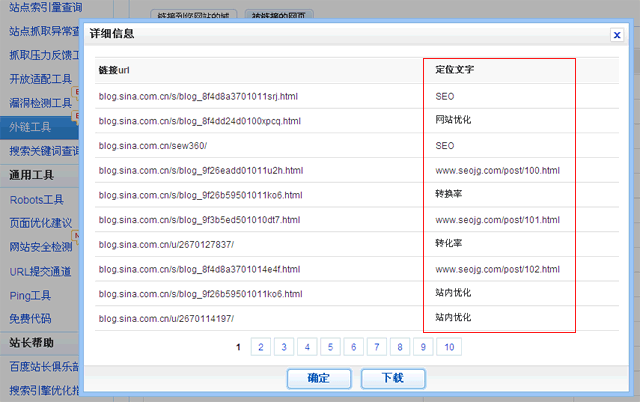Close the 详细信息 dialog with X
Image resolution: width=640 pixels, height=402 pixels.
(617, 34)
